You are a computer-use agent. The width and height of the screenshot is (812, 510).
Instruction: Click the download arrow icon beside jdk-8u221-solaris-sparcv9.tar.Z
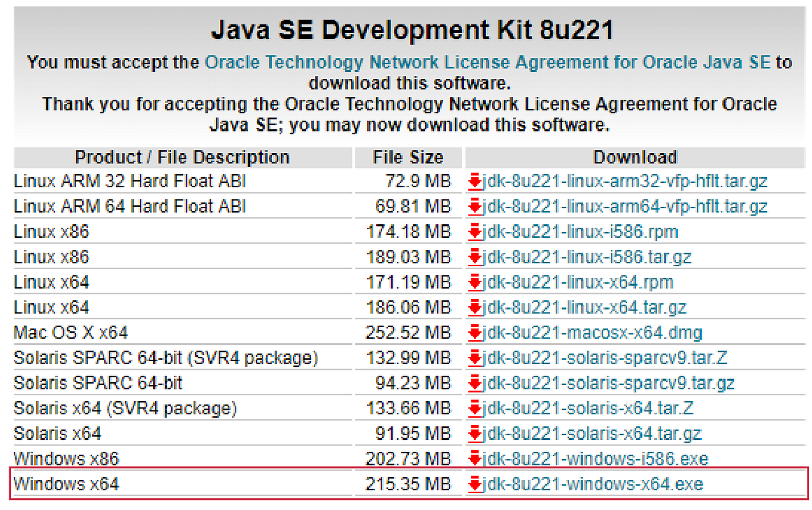(x=475, y=358)
